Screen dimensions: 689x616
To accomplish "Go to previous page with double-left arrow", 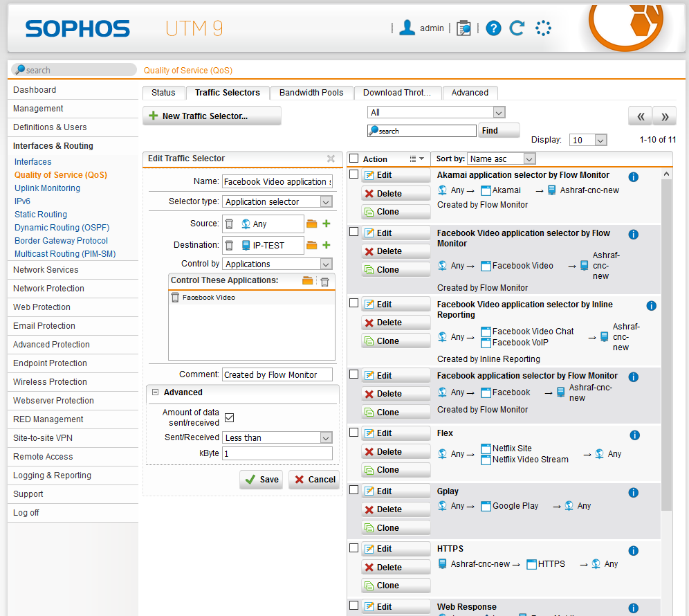I will pyautogui.click(x=641, y=116).
